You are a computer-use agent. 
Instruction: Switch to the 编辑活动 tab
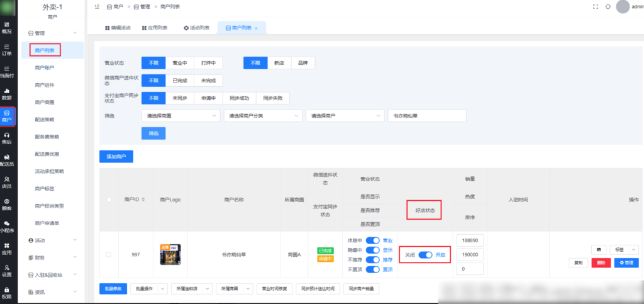[x=118, y=28]
